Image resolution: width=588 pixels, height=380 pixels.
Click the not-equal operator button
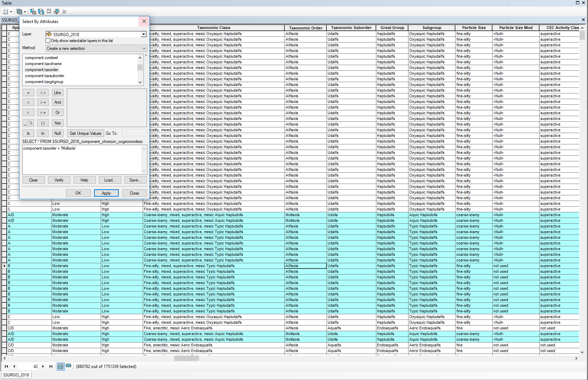click(43, 93)
